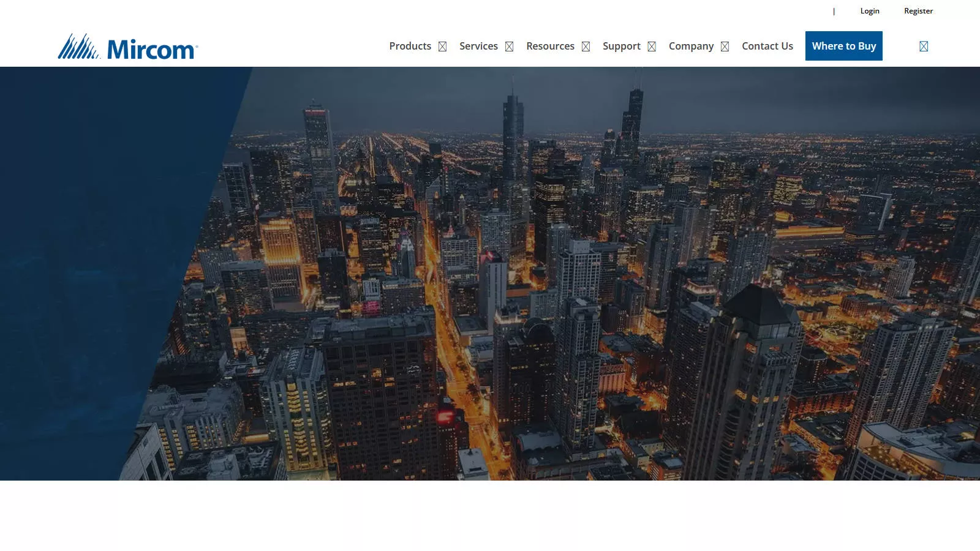Image resolution: width=980 pixels, height=551 pixels.
Task: Expand the Resources dropdown arrow
Action: pyautogui.click(x=586, y=47)
